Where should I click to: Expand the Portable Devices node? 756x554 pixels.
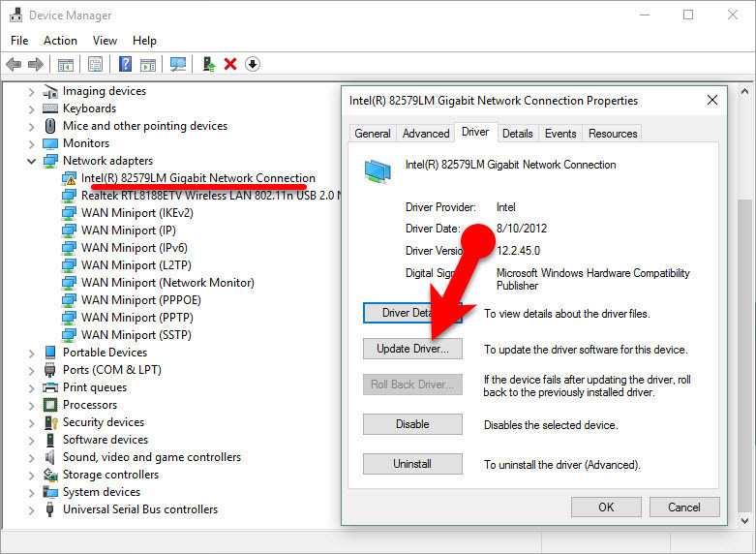(31, 354)
